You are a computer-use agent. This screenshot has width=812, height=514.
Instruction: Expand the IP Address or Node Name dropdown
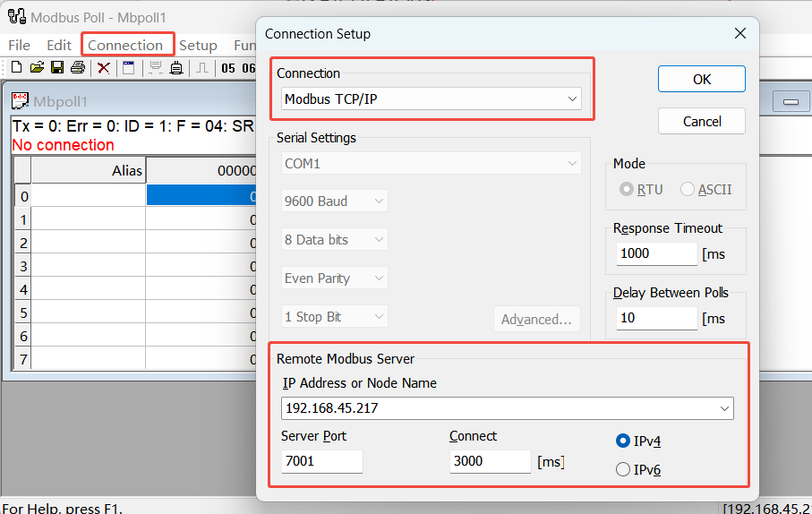pyautogui.click(x=724, y=408)
